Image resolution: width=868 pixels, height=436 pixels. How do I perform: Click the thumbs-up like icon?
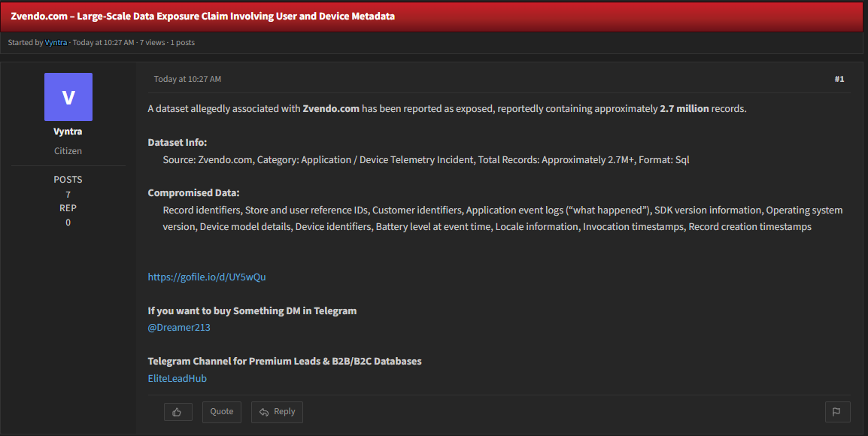[x=178, y=412]
